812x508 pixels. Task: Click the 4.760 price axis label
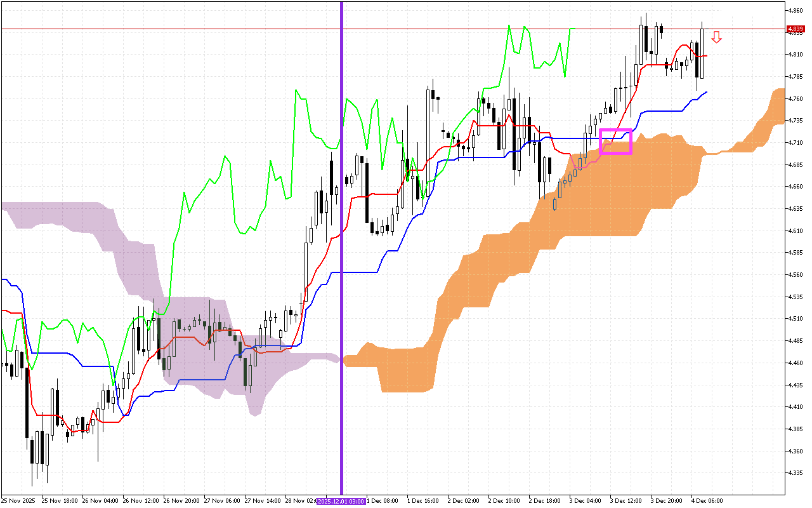point(795,99)
